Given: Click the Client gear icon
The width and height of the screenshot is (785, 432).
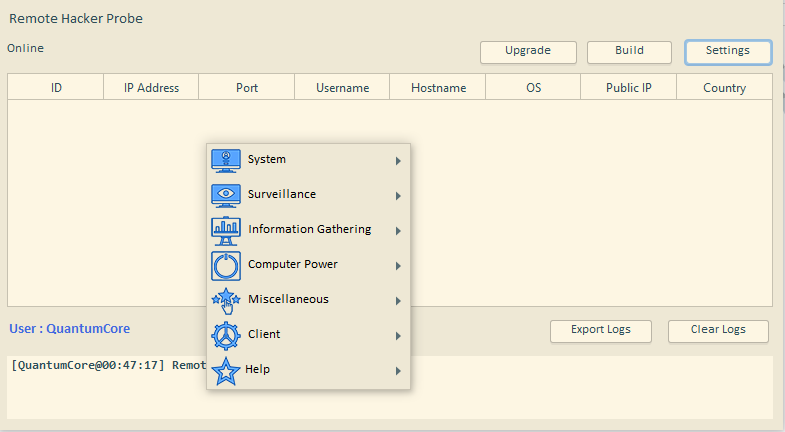Looking at the screenshot, I should 226,335.
